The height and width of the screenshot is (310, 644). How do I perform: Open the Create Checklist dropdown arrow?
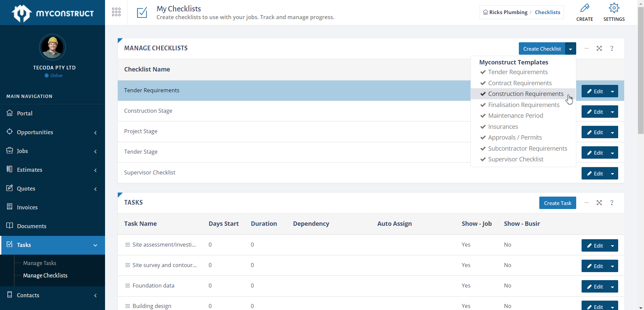[571, 49]
